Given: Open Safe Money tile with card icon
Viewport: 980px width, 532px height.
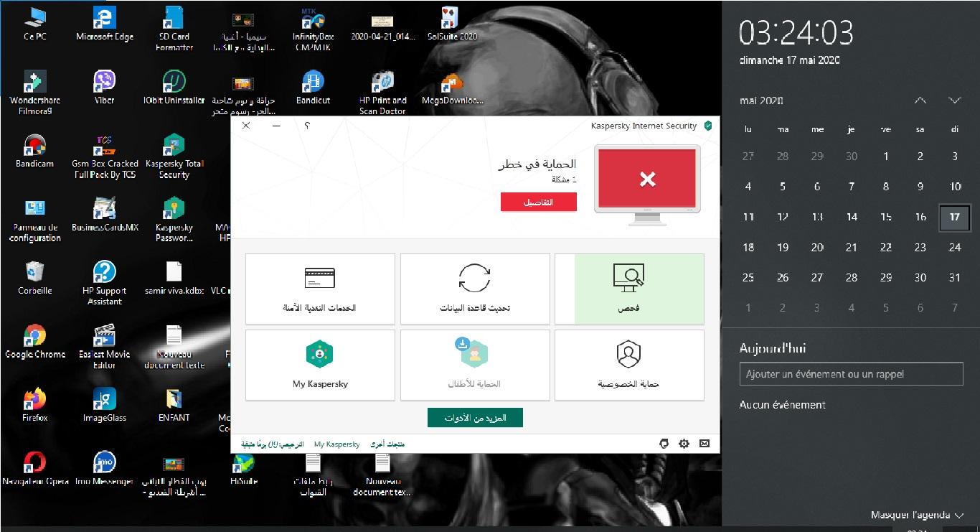Looking at the screenshot, I should (320, 288).
